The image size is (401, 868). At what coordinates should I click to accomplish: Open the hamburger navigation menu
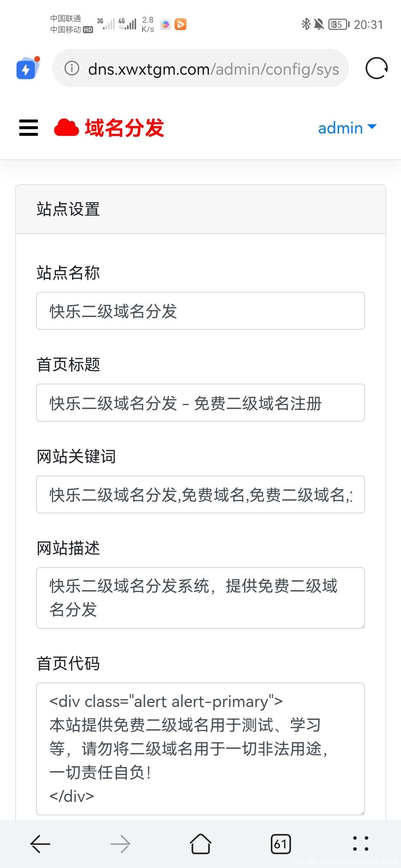click(28, 128)
